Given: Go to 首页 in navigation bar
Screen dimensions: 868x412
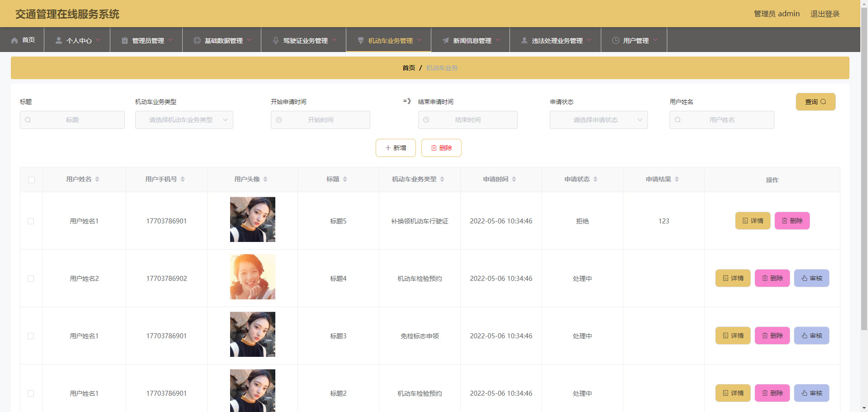Looking at the screenshot, I should point(22,40).
